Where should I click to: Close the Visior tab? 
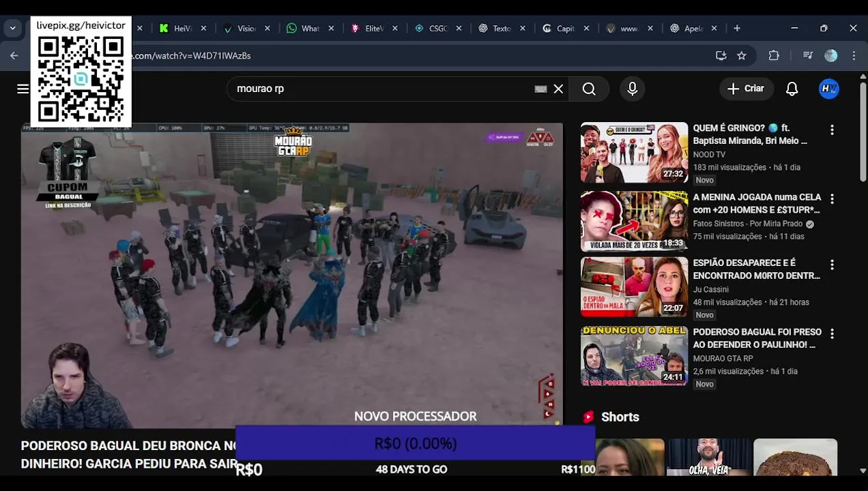coord(267,29)
